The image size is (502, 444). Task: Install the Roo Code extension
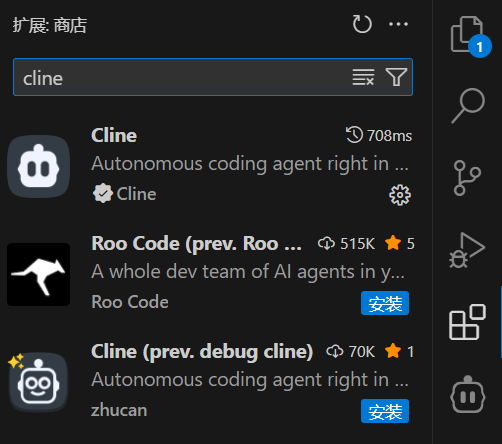[x=385, y=303]
